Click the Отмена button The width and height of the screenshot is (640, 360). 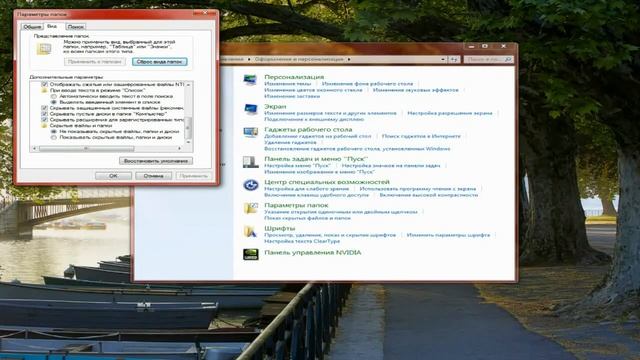(x=153, y=176)
